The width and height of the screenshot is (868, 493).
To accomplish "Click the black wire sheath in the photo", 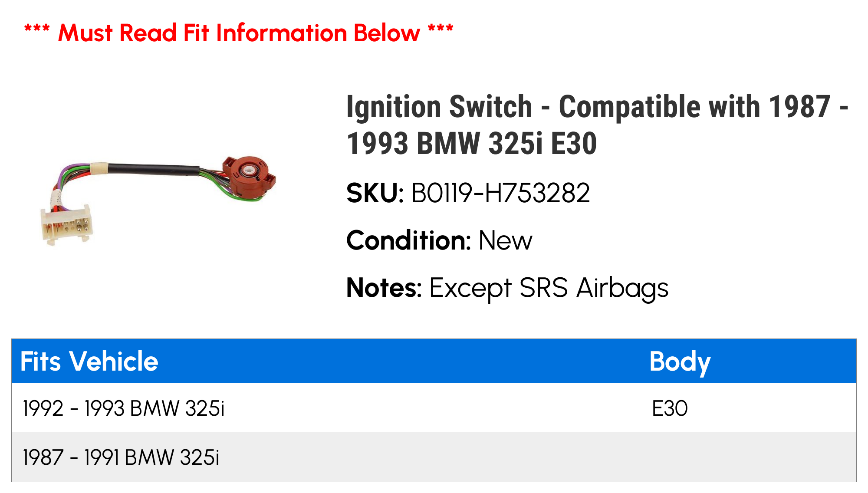I will (152, 169).
